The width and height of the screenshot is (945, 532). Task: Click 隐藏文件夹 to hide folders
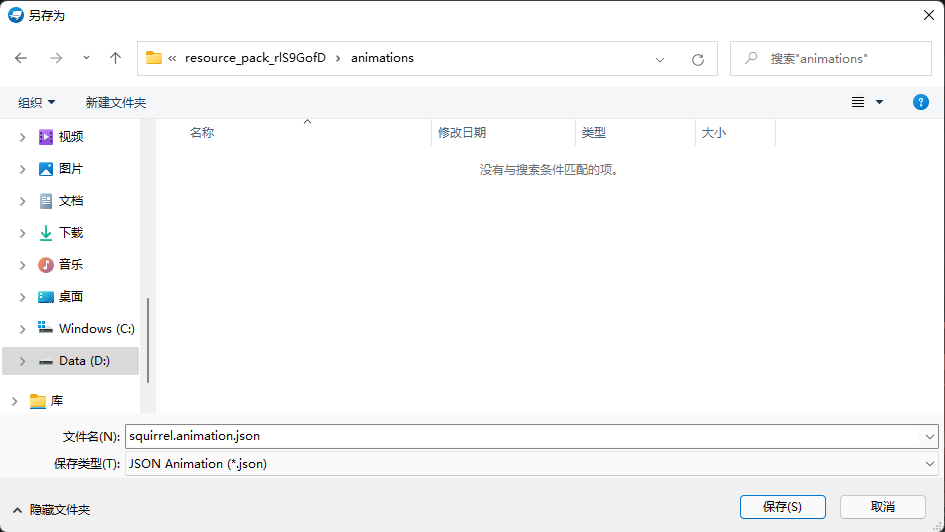[x=52, y=510]
